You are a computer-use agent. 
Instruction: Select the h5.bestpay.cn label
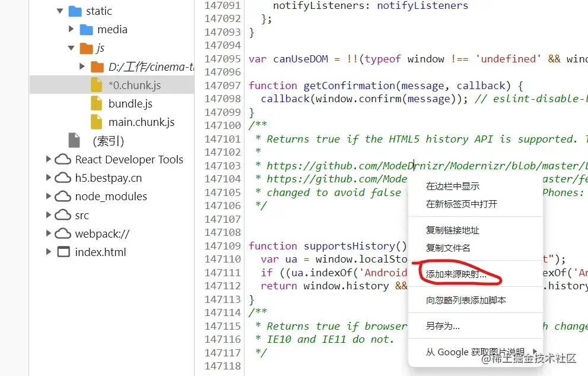[109, 178]
